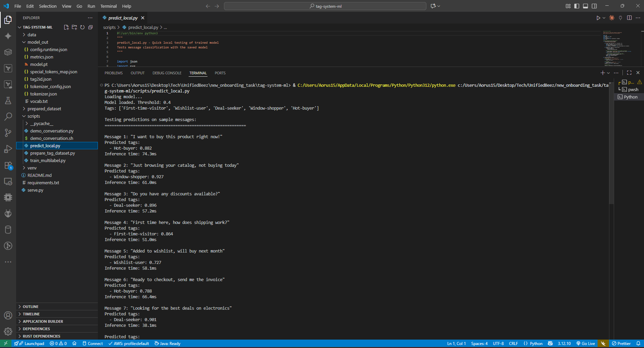Select predict_local.py in the Explorer

point(45,146)
